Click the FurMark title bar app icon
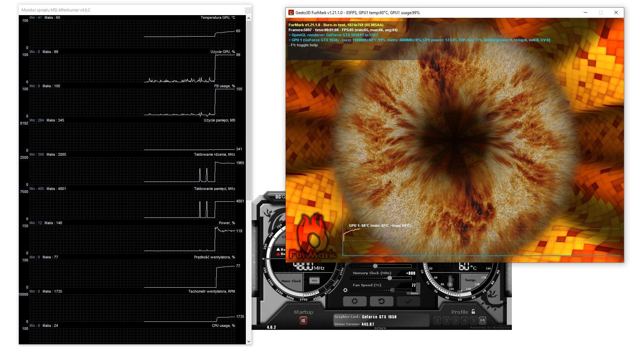644x349 pixels. point(291,13)
